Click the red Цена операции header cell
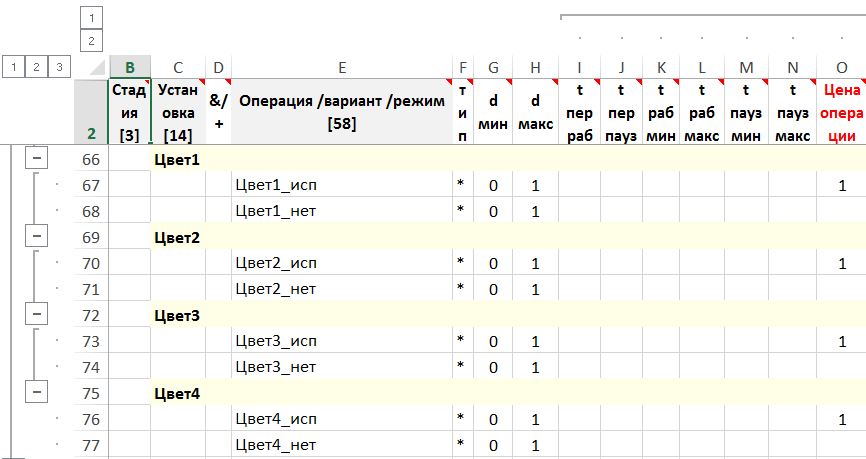The image size is (866, 459). pos(841,112)
